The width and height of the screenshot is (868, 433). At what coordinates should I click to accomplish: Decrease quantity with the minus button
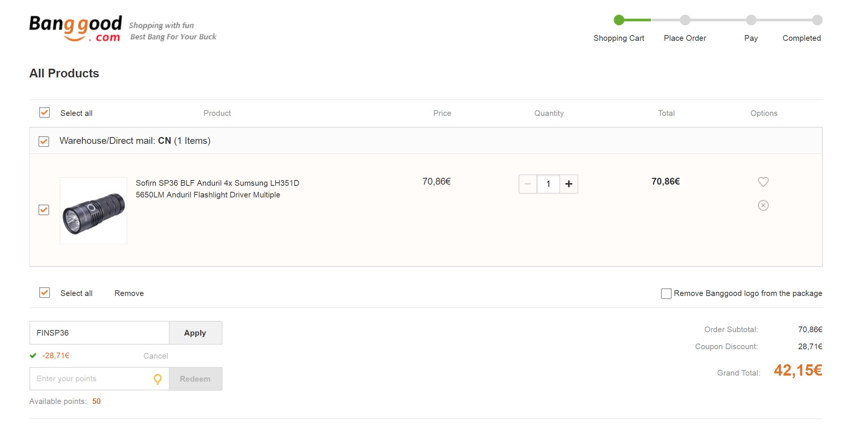[x=528, y=184]
